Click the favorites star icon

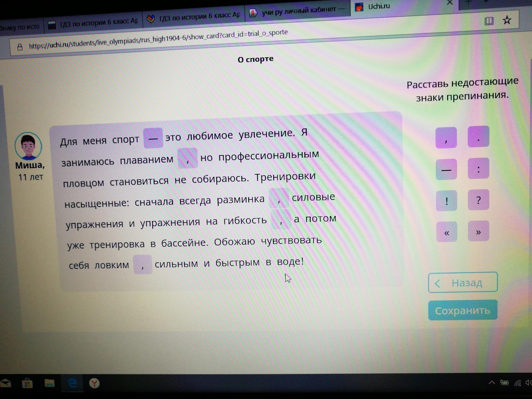click(507, 20)
